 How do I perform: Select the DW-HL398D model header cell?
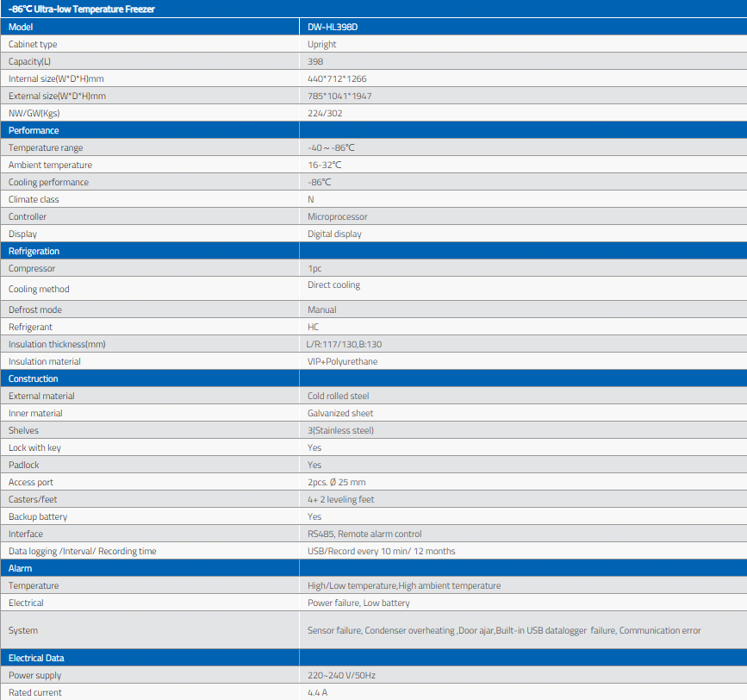tap(333, 27)
